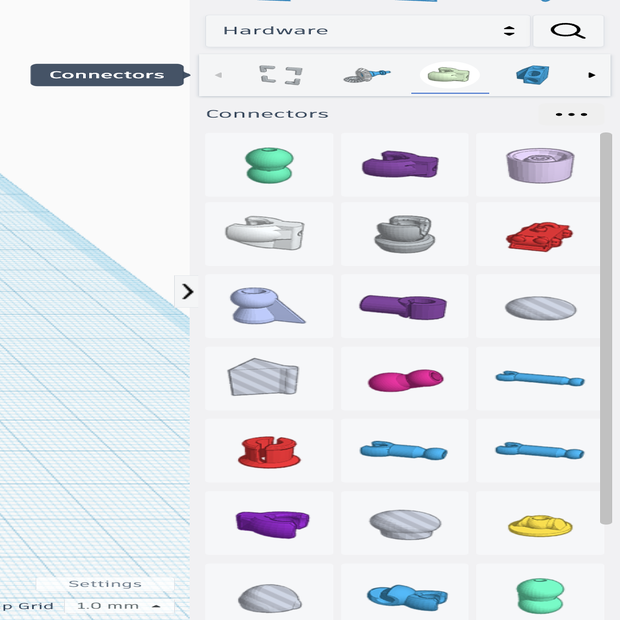Open the three-dots menu beside Connectors
Screen dimensions: 620x620
tap(571, 114)
